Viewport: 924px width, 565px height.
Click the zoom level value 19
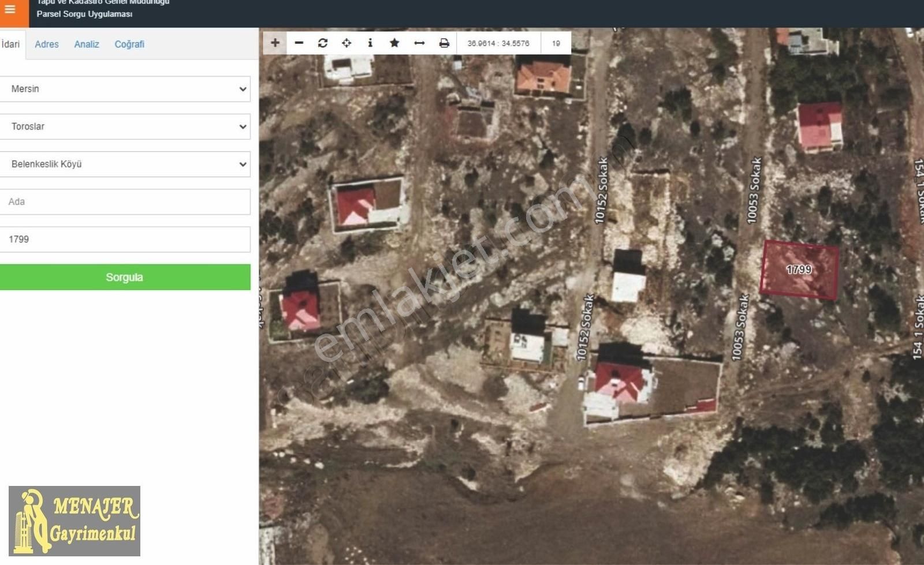click(556, 43)
